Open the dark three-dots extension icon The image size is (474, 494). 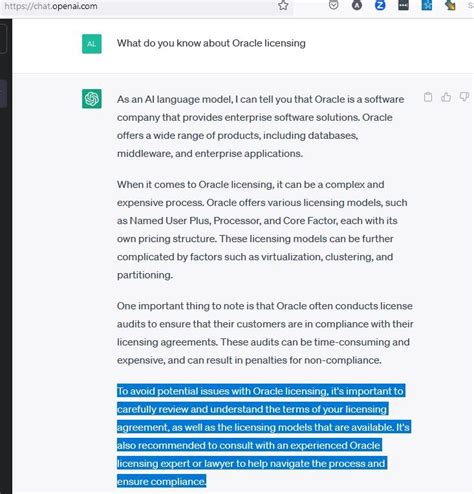[x=403, y=5]
